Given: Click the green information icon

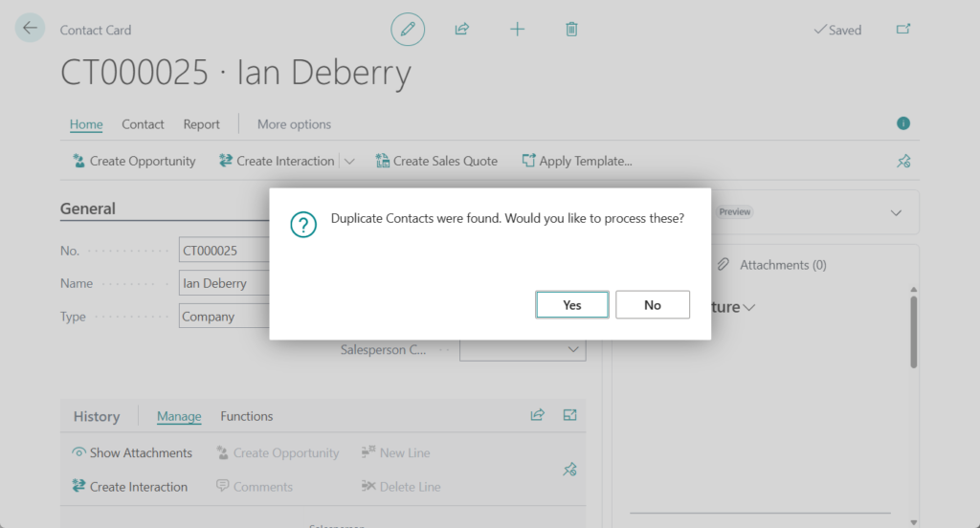Looking at the screenshot, I should point(902,123).
